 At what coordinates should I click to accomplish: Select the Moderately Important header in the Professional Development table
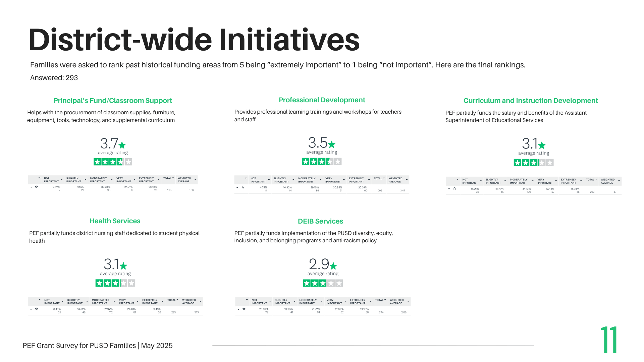(307, 180)
